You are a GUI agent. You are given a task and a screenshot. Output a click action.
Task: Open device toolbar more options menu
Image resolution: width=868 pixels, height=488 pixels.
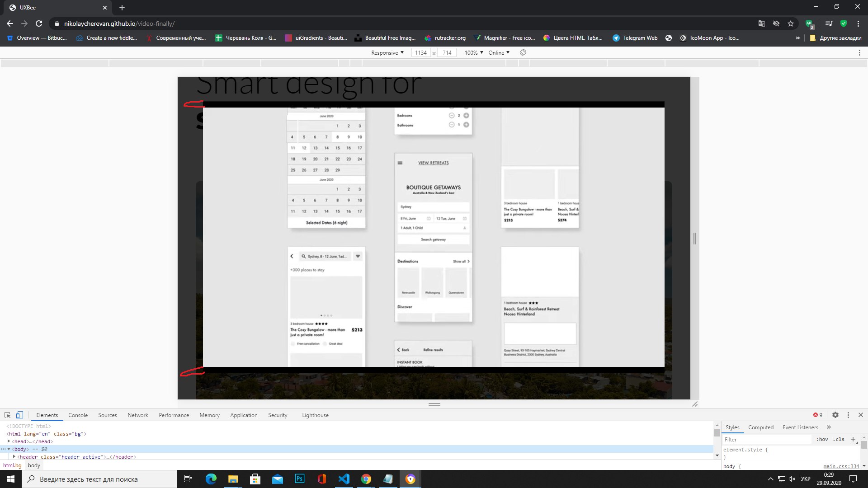click(x=859, y=53)
